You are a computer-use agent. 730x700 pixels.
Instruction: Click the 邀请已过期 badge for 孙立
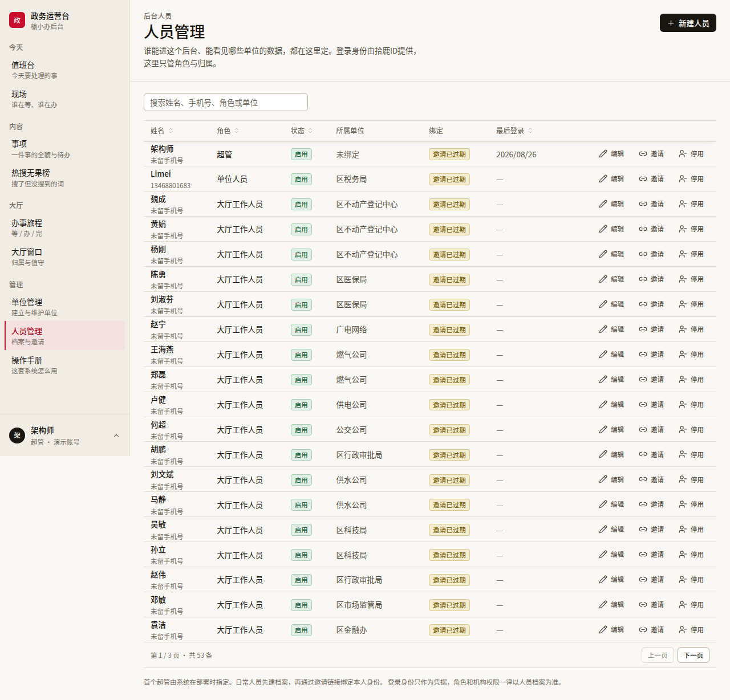pos(449,555)
